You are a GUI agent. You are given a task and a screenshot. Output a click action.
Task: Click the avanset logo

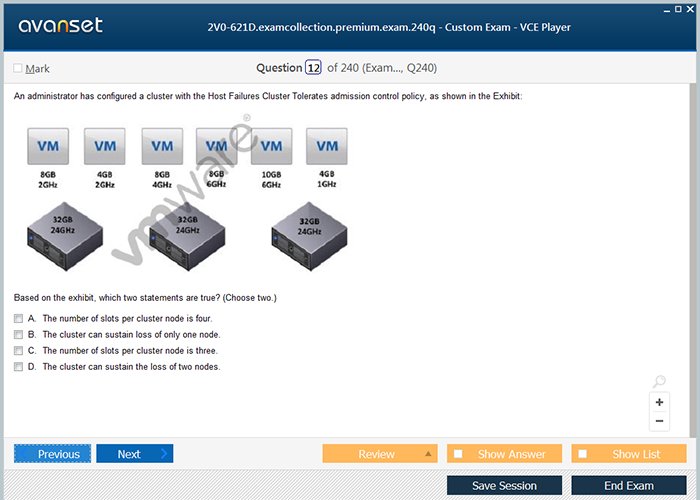pyautogui.click(x=60, y=26)
